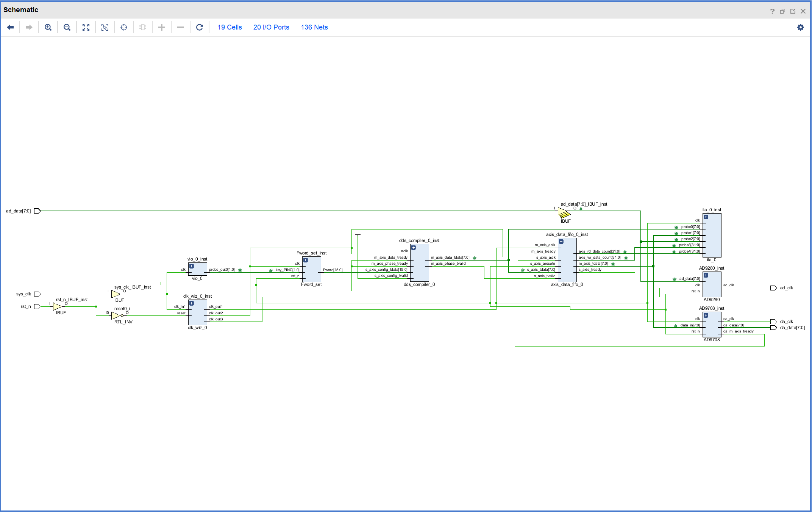
Task: Click the Zoom Fit icon
Action: (x=86, y=27)
